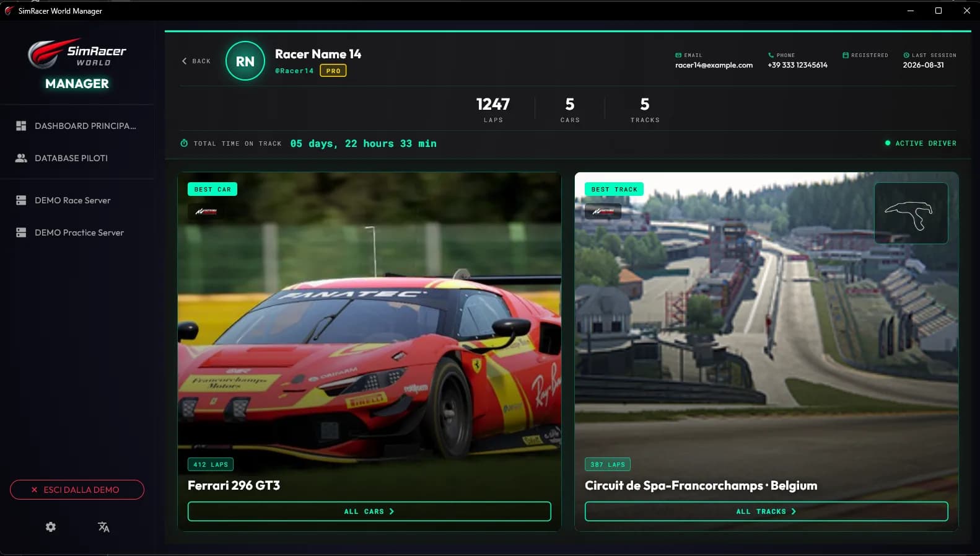Click last session date 2026-08-31
This screenshot has height=556, width=980.
[923, 65]
